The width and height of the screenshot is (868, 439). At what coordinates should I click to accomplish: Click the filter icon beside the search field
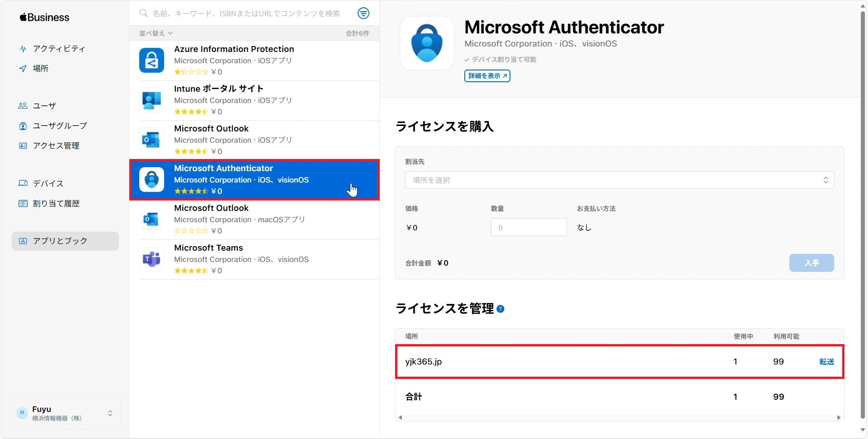pyautogui.click(x=363, y=14)
